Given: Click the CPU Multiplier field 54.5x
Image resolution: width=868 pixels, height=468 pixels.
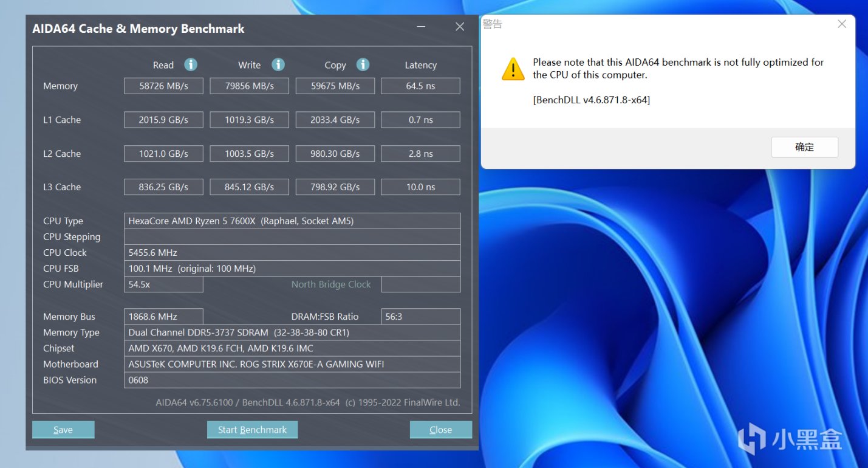Looking at the screenshot, I should tap(163, 284).
